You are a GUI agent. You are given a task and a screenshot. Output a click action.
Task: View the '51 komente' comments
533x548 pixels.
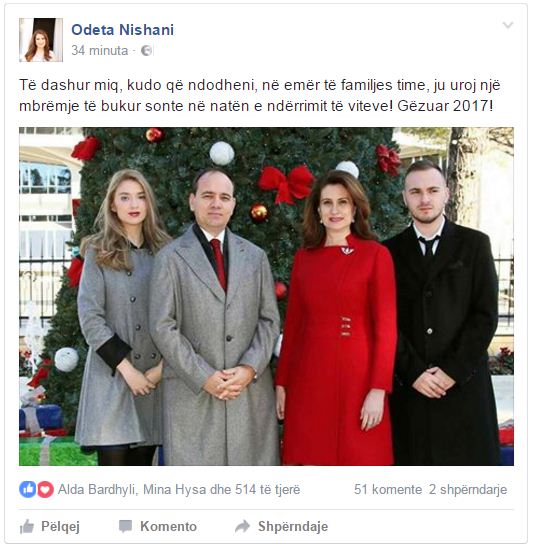388,490
